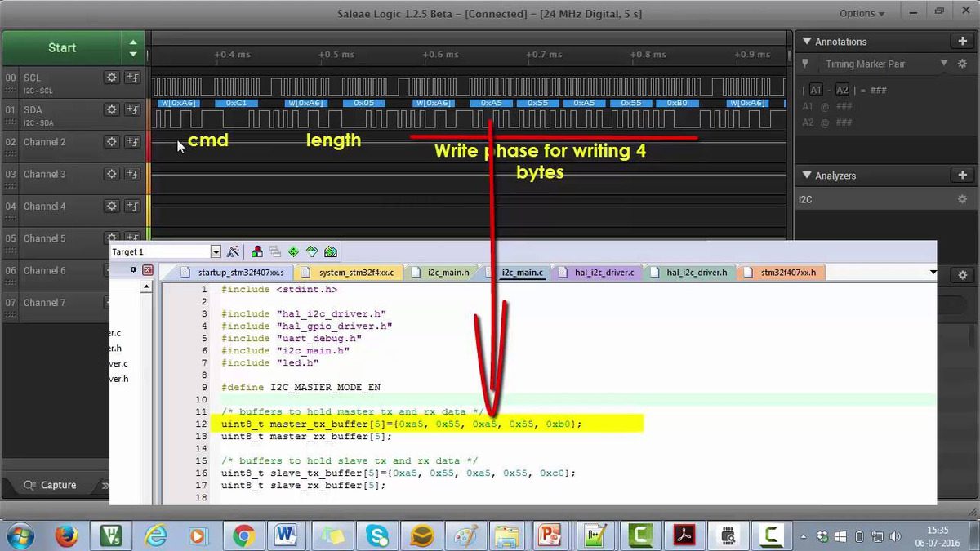Click the 0xC1 decoded I2C byte

click(236, 104)
